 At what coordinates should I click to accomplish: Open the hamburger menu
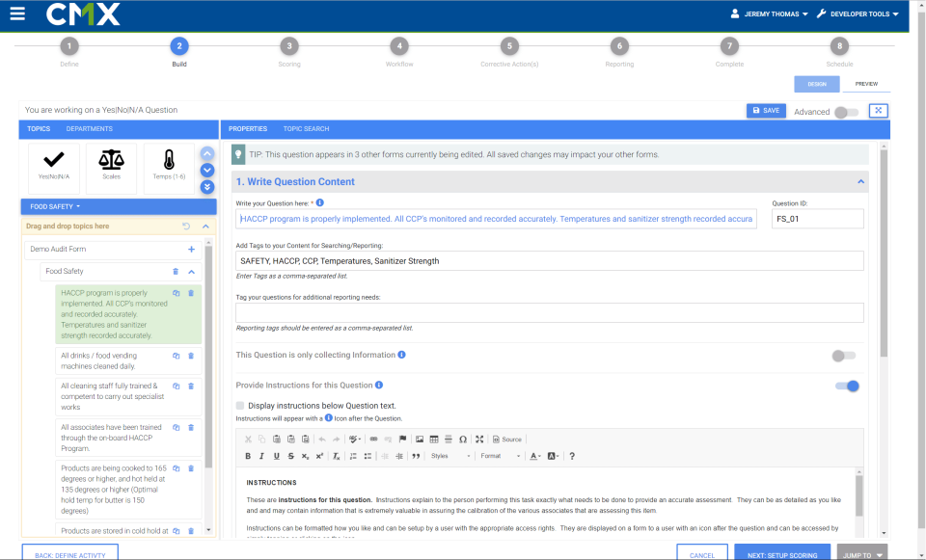click(17, 13)
